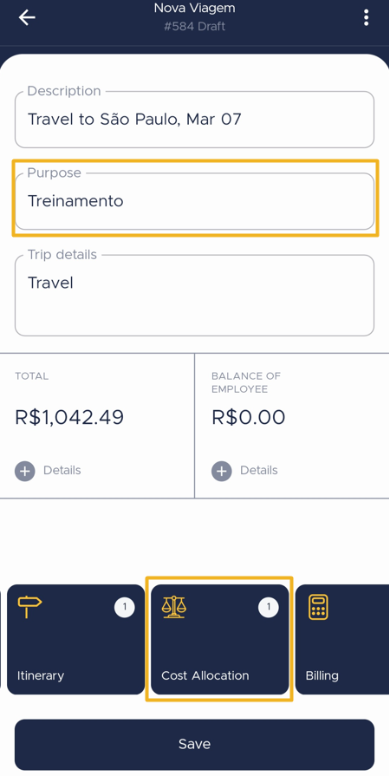The height and width of the screenshot is (776, 389).
Task: Open the Itinerary tile
Action: (76, 639)
